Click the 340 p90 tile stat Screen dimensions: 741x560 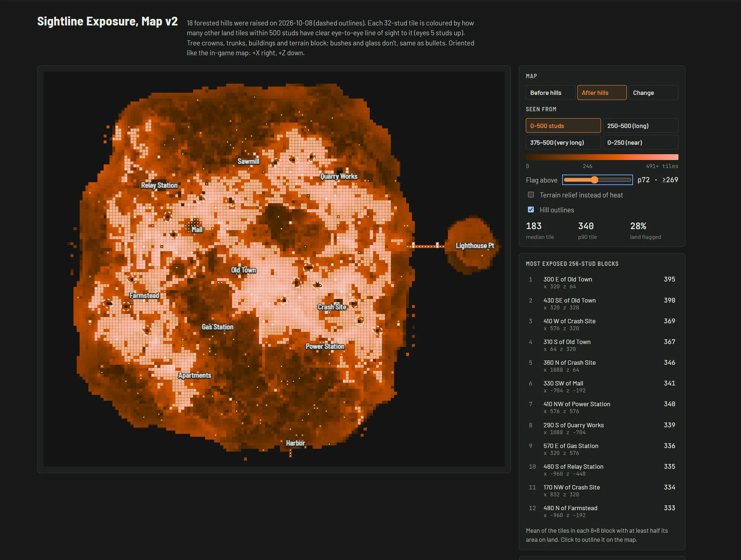tap(588, 231)
